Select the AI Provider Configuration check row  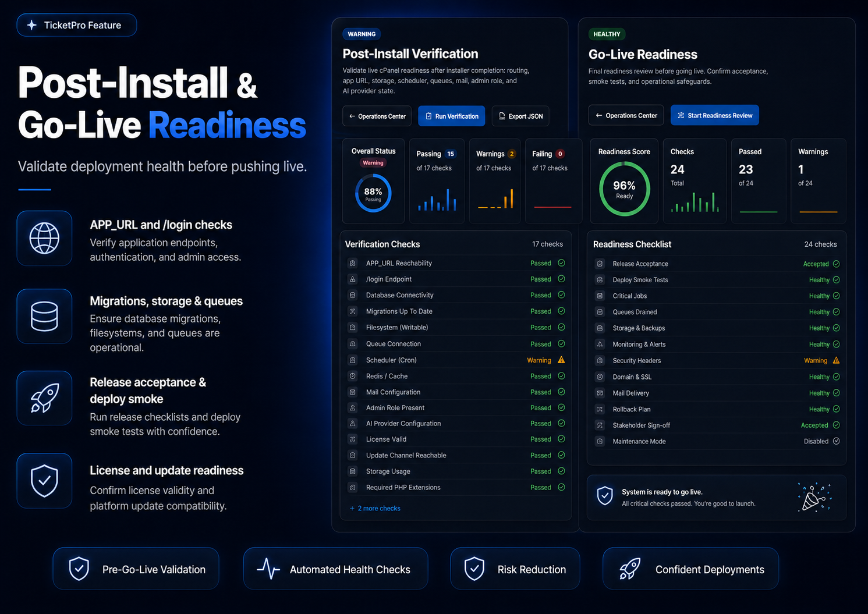coord(456,424)
